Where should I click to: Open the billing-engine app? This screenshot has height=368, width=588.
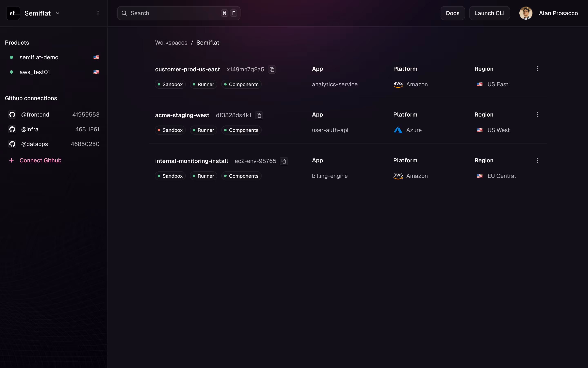(330, 176)
